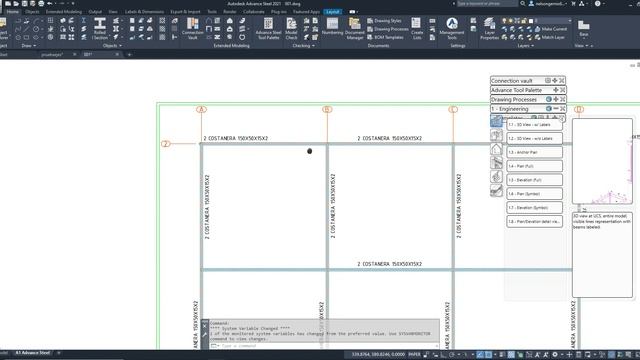Choose the 1.3 - Anchor Plan process

pyautogui.click(x=534, y=152)
